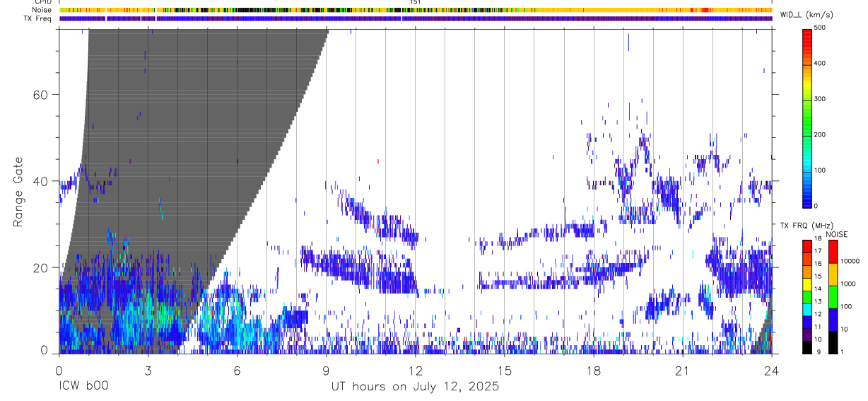Click the 'TX Freq' row label at top
The width and height of the screenshot is (868, 401).
click(x=37, y=18)
